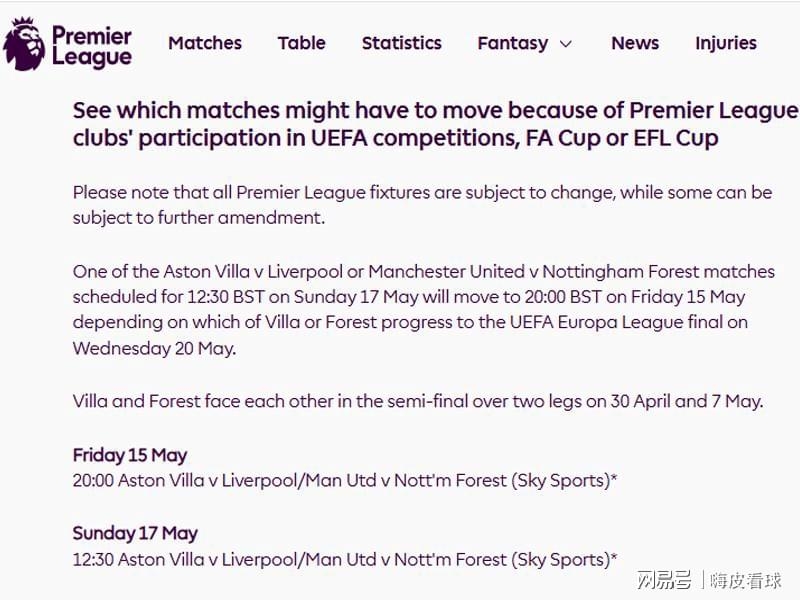Image resolution: width=800 pixels, height=600 pixels.
Task: Navigate to the News section
Action: pyautogui.click(x=635, y=43)
